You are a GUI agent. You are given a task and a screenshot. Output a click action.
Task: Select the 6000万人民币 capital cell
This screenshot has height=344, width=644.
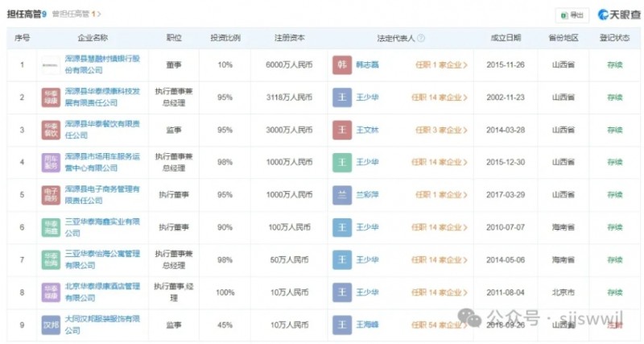click(x=289, y=65)
